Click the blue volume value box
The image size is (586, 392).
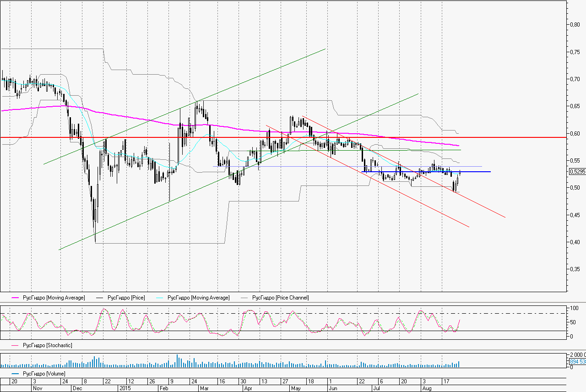(577, 362)
